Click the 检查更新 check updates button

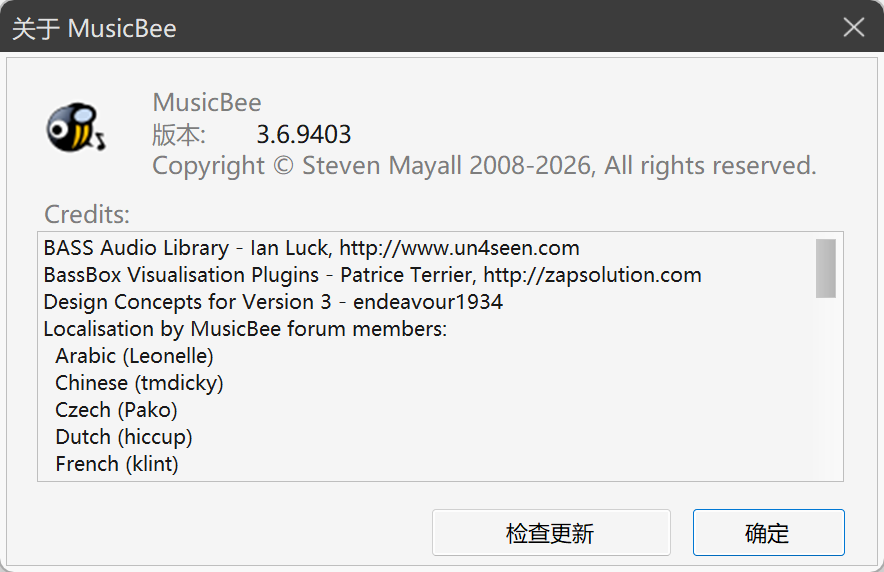tap(551, 533)
